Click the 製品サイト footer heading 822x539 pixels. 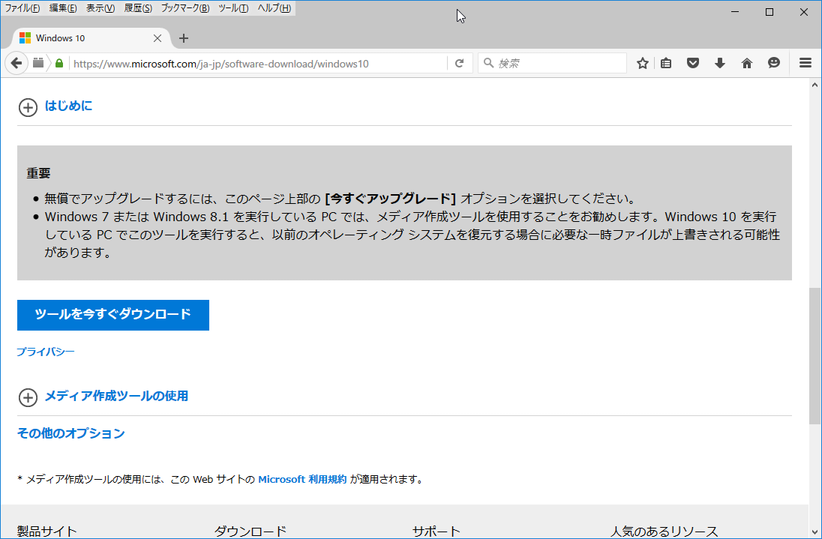47,532
